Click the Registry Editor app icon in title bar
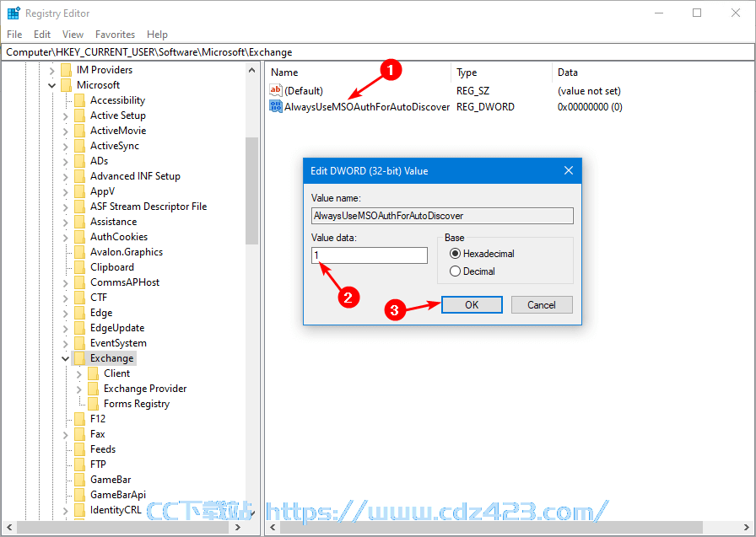Screen dimensions: 756x537 click(x=13, y=13)
